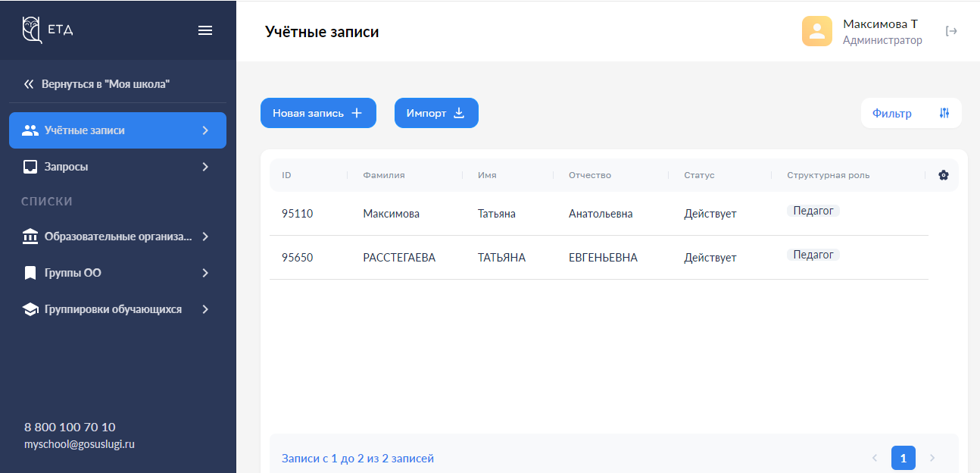Expand the Образовательные организации chevron
The width and height of the screenshot is (980, 473).
(205, 236)
